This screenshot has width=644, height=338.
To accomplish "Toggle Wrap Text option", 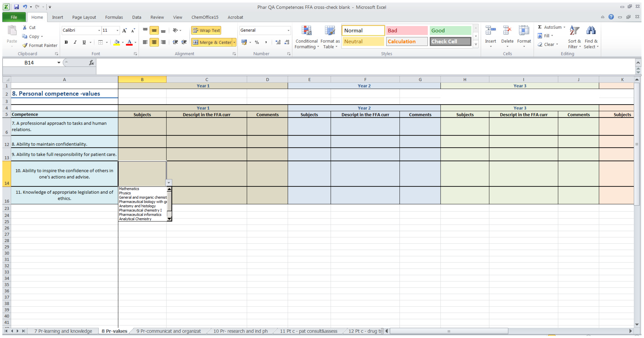I will [206, 30].
